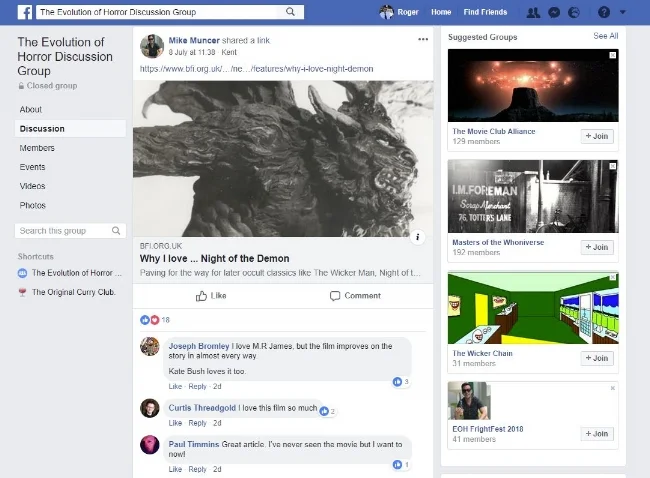The width and height of the screenshot is (650, 478).
Task: Open Joseph Bromley's profile name
Action: pos(199,346)
